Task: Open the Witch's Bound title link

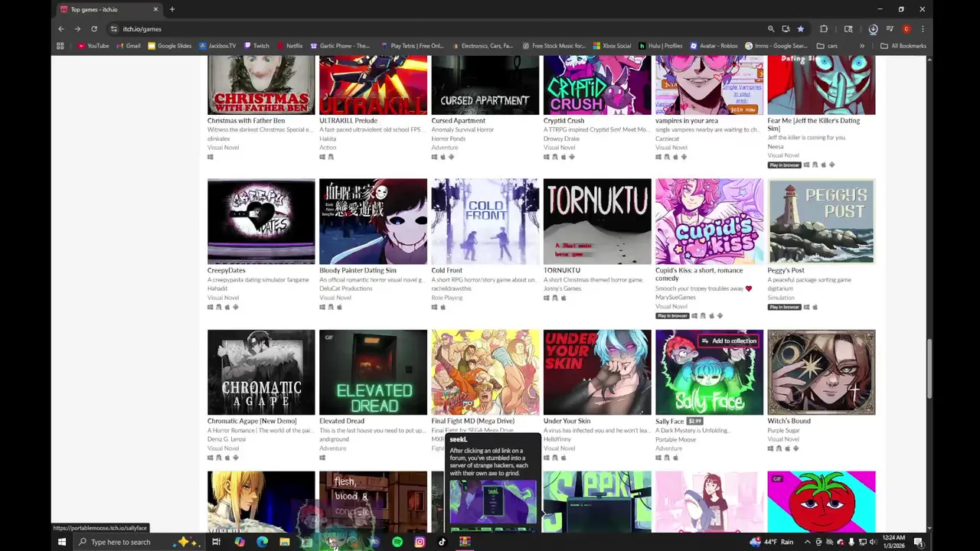Action: click(789, 421)
